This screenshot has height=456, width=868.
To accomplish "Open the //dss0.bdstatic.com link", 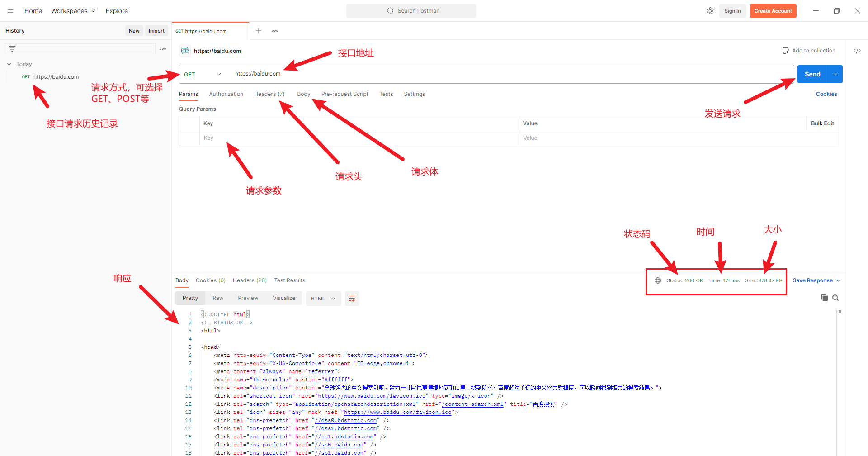I will click(x=346, y=420).
